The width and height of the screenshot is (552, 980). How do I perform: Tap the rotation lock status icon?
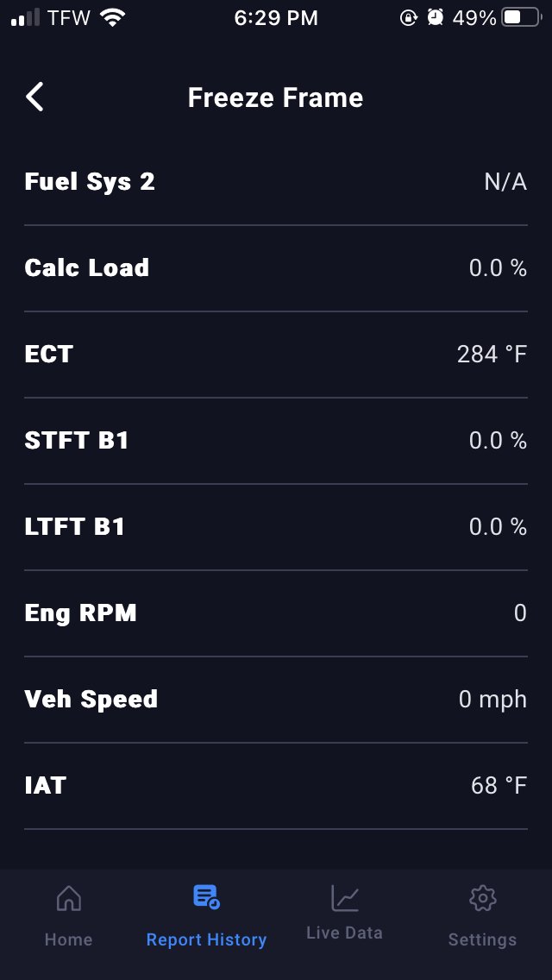click(408, 17)
